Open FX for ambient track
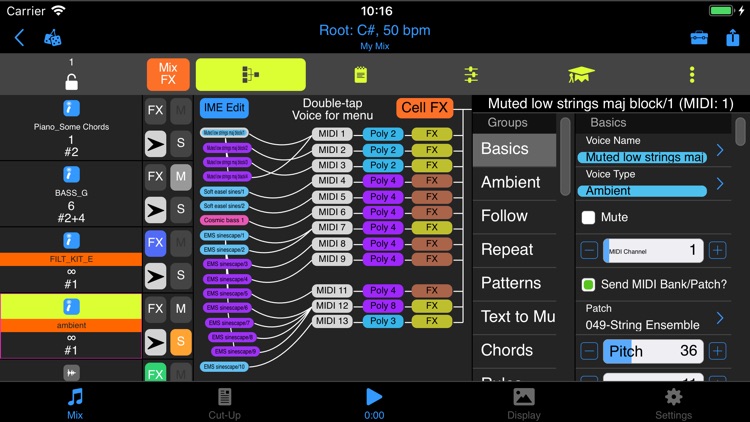 (x=155, y=309)
